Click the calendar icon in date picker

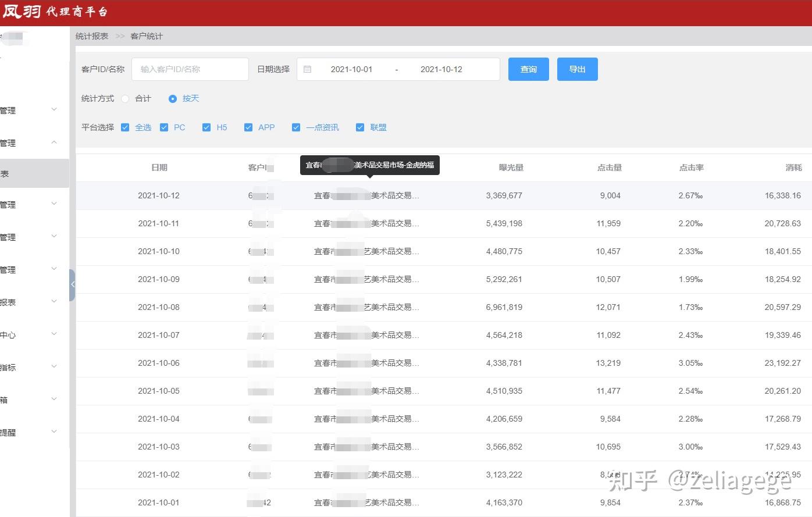pos(308,69)
